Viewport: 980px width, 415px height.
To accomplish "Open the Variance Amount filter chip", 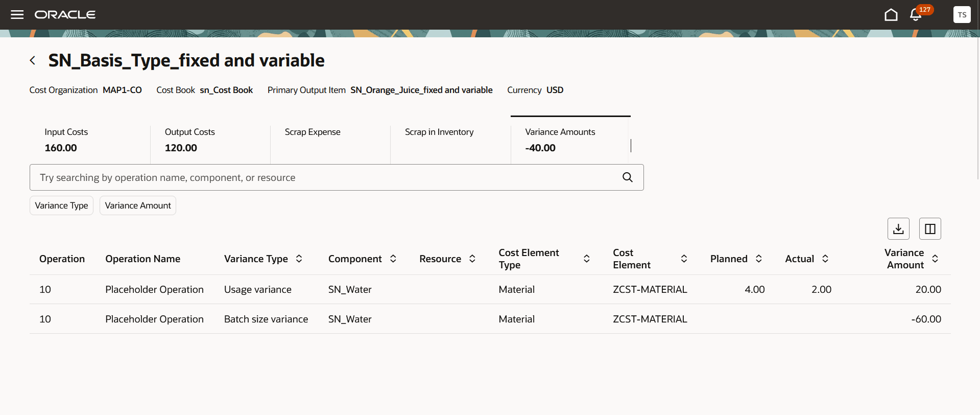I will (x=138, y=205).
